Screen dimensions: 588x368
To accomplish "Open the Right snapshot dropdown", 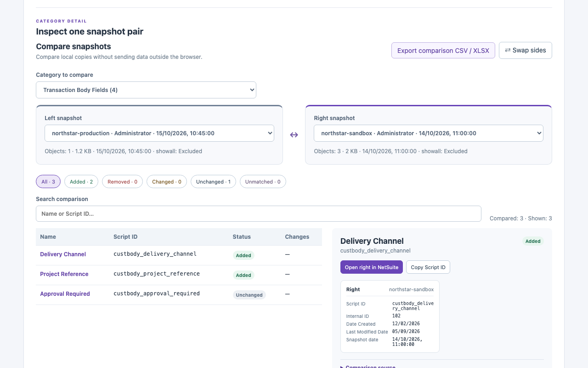I will pyautogui.click(x=429, y=133).
